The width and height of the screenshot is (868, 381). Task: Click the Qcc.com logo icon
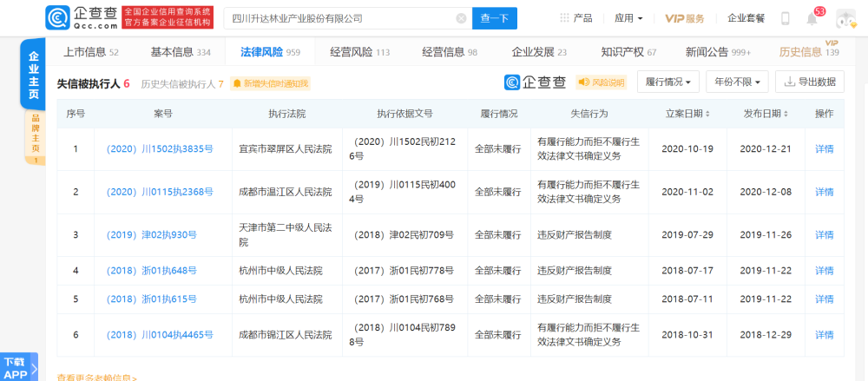[x=57, y=17]
